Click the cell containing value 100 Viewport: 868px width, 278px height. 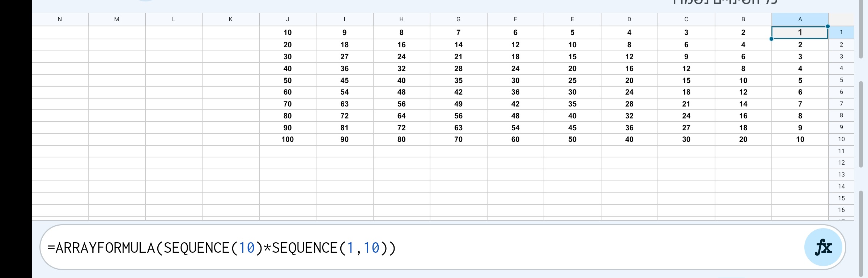pyautogui.click(x=288, y=139)
